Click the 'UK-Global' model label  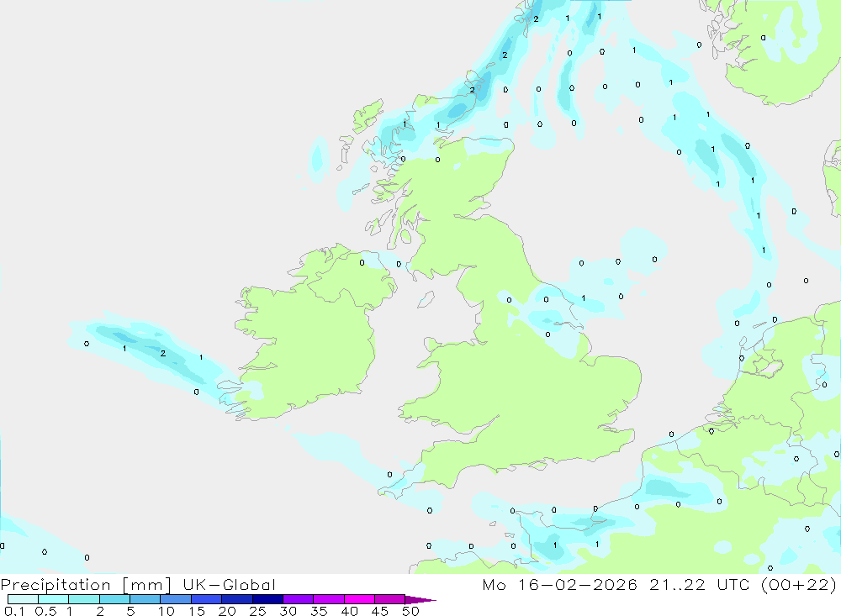[229, 585]
